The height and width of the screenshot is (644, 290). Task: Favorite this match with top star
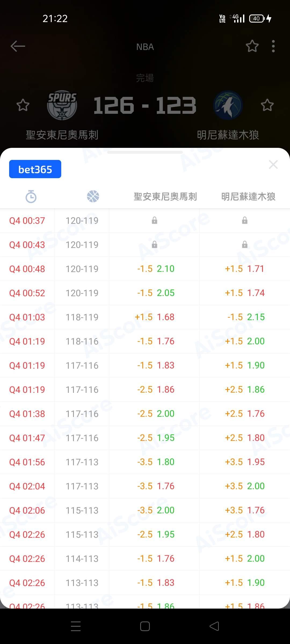[x=252, y=46]
